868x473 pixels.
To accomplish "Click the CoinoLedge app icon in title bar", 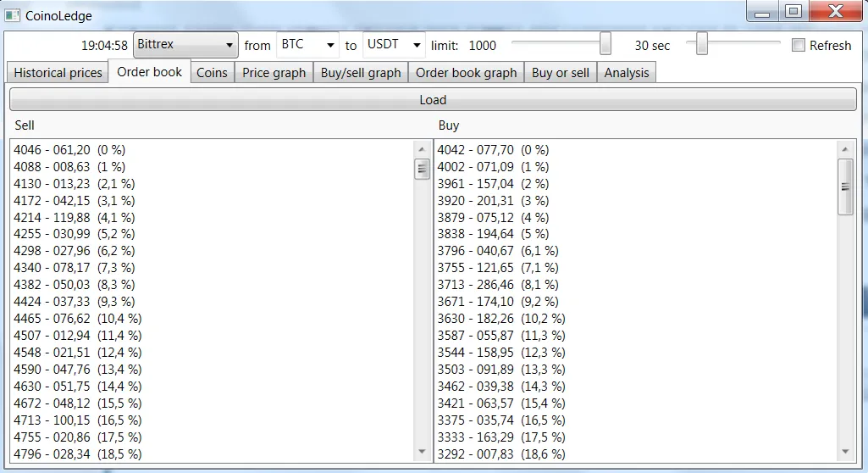I will 12,15.
